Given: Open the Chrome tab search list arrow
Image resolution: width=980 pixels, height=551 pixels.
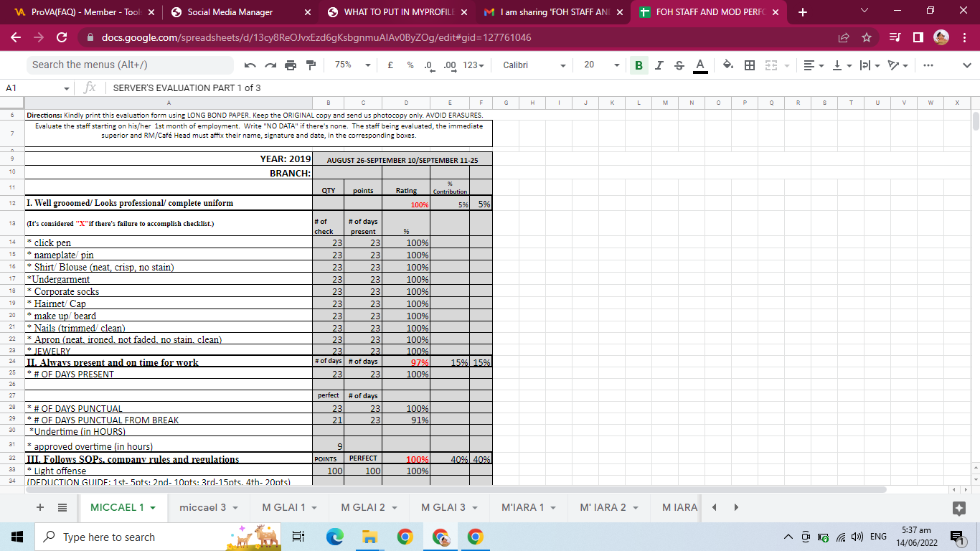Looking at the screenshot, I should (x=865, y=11).
